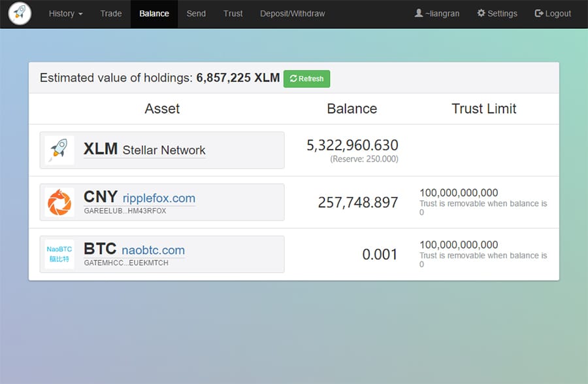Click the user profile icon beside ~liangran
Screen dimensions: 588x384
click(419, 14)
